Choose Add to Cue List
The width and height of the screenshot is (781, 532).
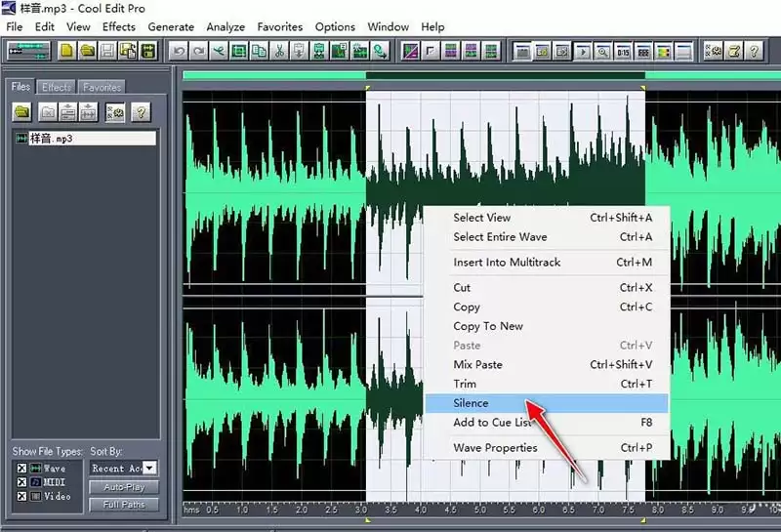click(546, 423)
